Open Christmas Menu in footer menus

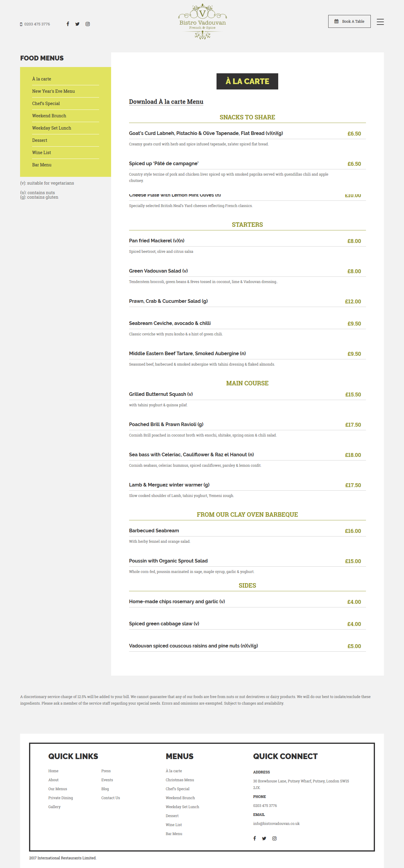click(180, 780)
